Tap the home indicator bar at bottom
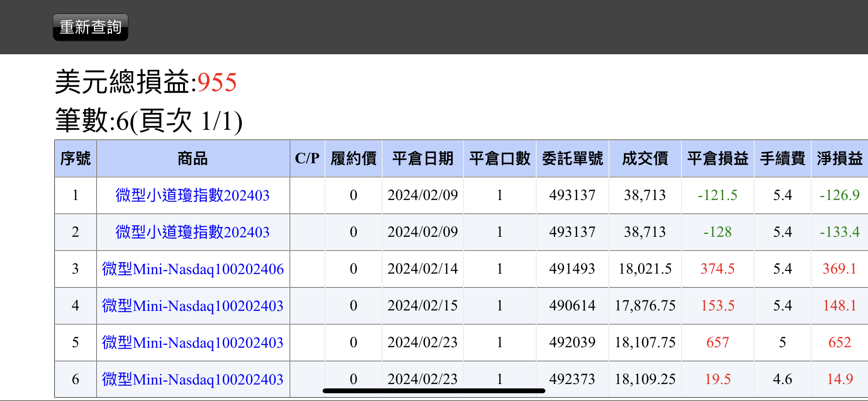The height and width of the screenshot is (401, 868). click(x=434, y=391)
